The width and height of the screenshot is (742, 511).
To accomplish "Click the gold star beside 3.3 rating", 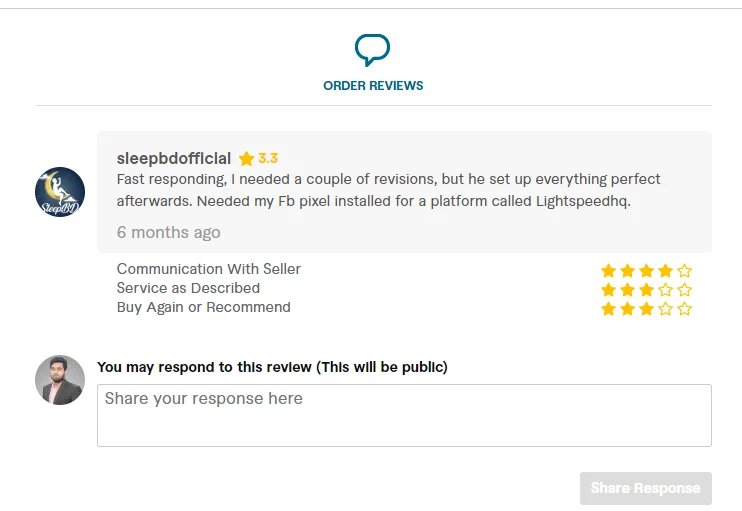I will [246, 158].
